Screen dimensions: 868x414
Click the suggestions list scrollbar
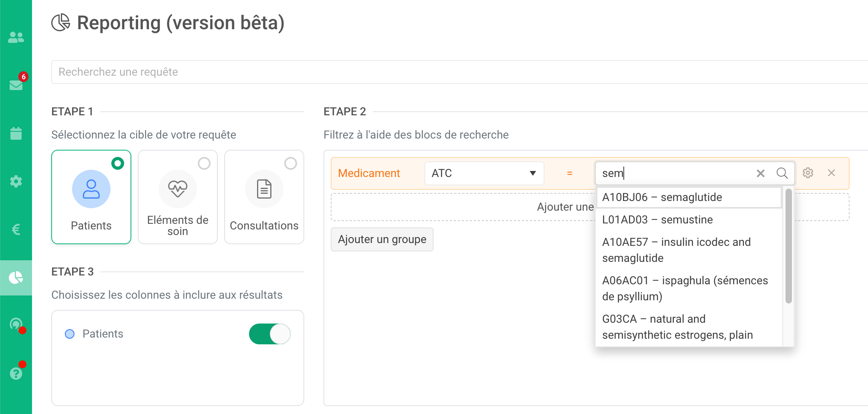point(788,246)
